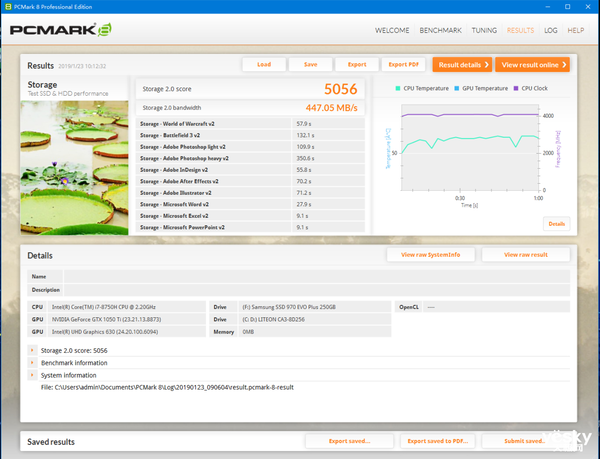Click the results timestamp text
This screenshot has height=459, width=600.
[x=82, y=66]
